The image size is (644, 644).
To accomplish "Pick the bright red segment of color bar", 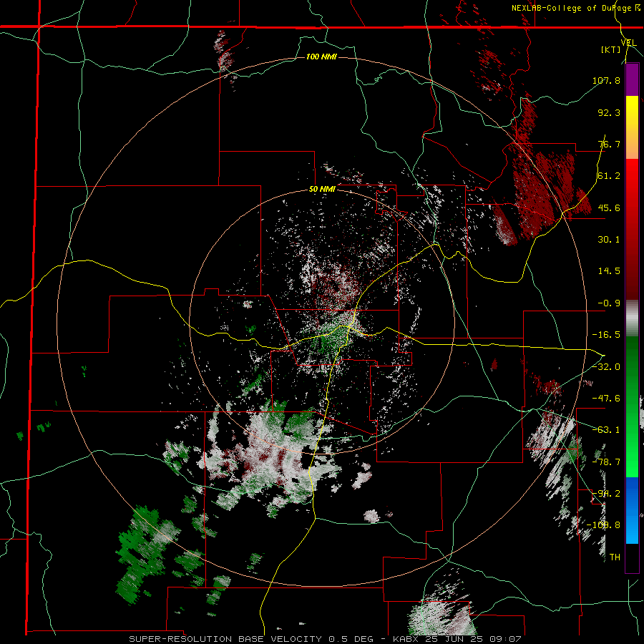I will point(632,175).
